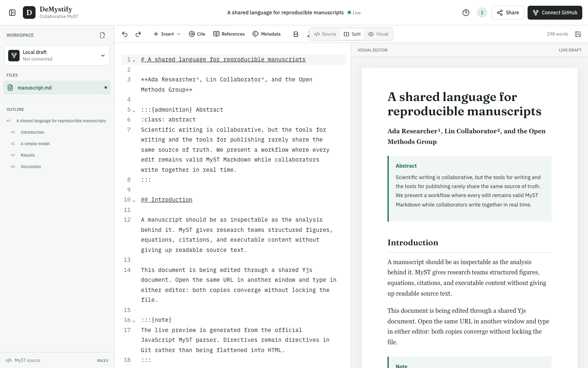Screen dimensions: 588x368
Task: Collapse fold arrow on line 5
Action: [x=134, y=110]
